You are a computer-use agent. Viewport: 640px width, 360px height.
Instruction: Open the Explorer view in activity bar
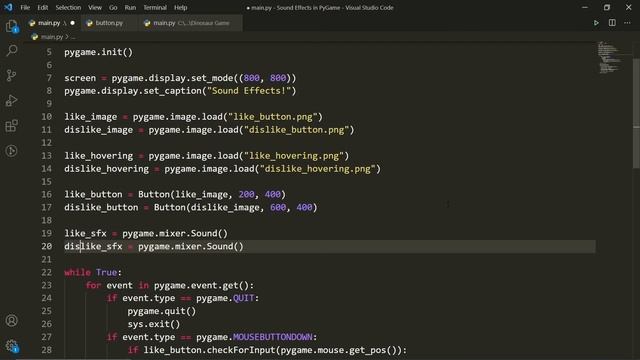click(12, 27)
